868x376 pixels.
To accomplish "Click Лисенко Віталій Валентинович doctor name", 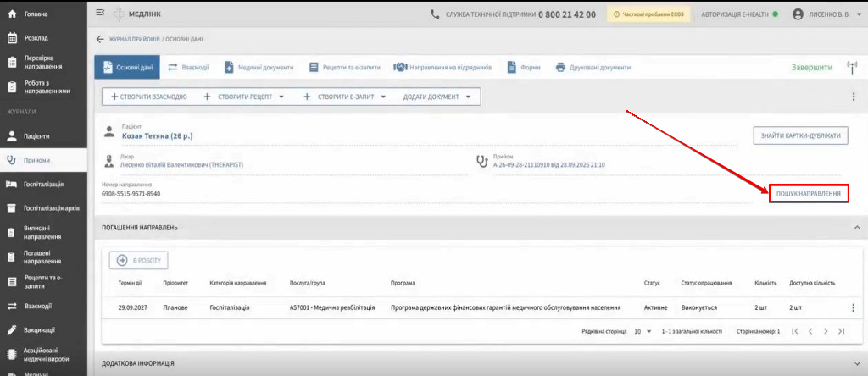I will click(x=181, y=165).
